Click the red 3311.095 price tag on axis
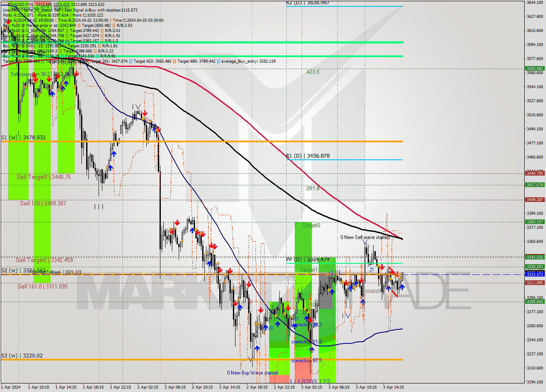Viewport: 546px width, 392px height. coord(534,282)
